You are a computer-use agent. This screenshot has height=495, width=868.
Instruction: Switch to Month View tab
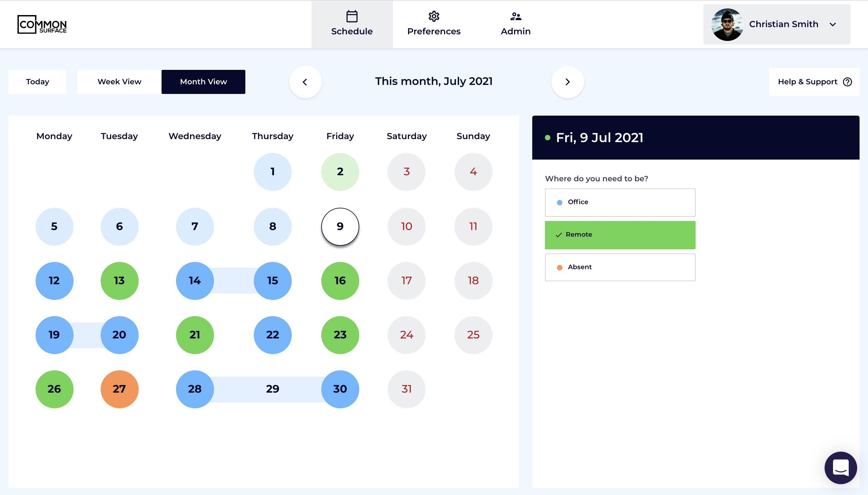coord(203,82)
